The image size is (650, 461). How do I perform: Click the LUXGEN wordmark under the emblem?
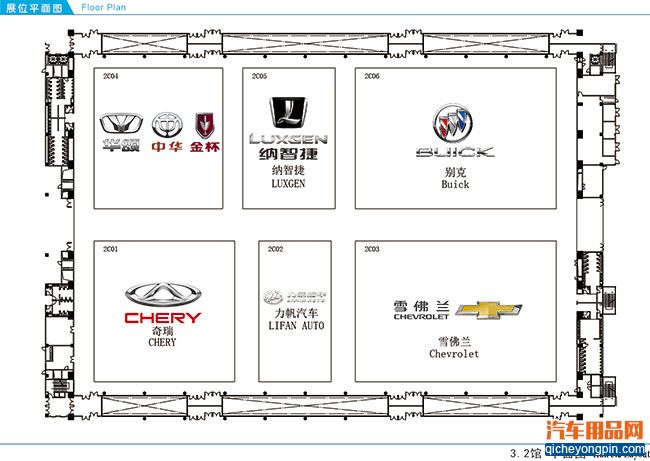[x=289, y=139]
